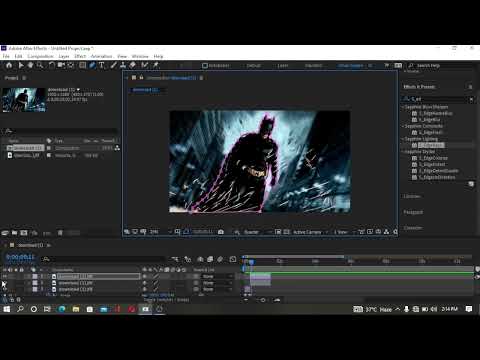Collapse the Sapphire Composite effects group

403,126
